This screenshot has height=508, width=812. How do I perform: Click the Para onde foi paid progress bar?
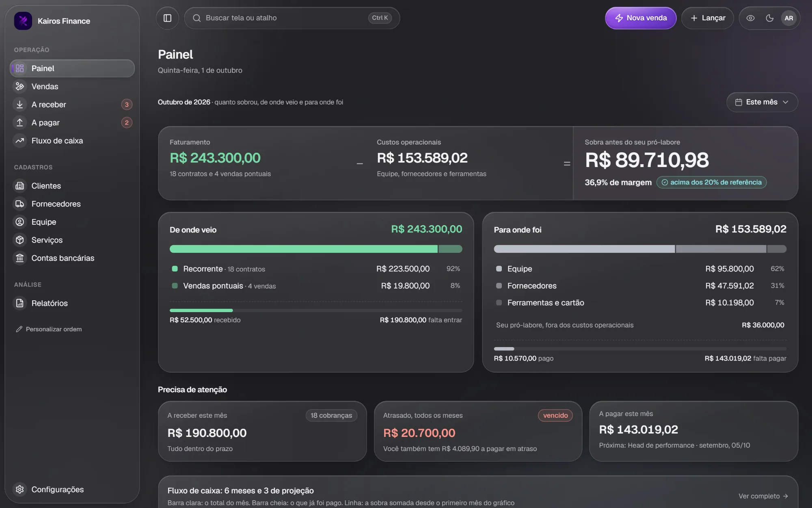[640, 349]
